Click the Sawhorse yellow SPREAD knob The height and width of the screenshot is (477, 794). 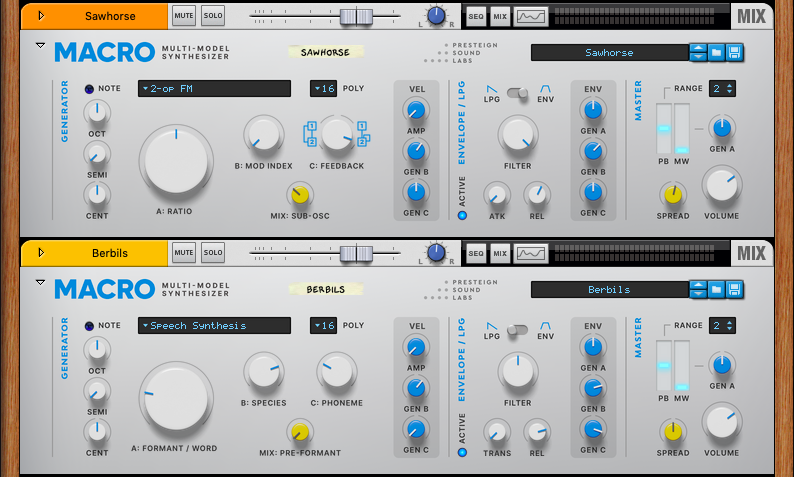click(x=672, y=195)
